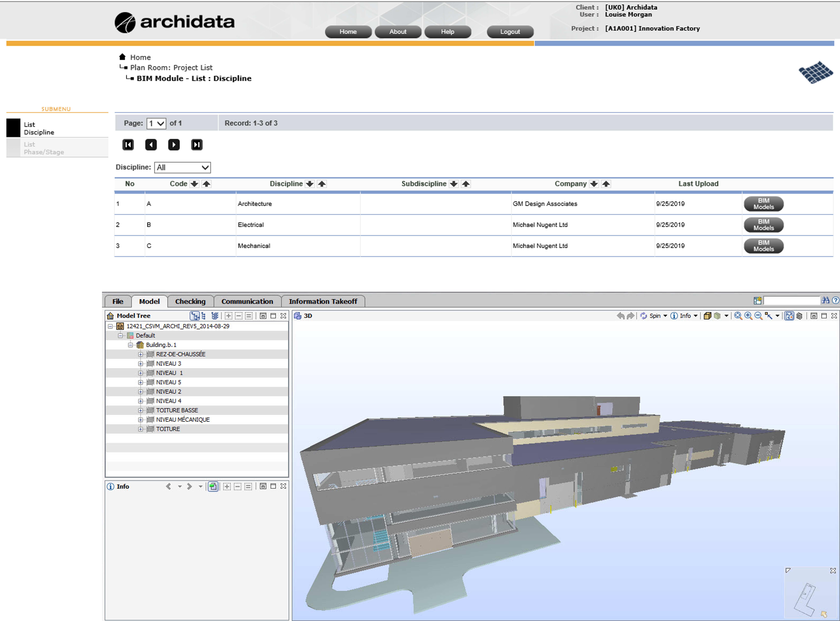Jump to last page with skip-to-end icon
Screen dimensions: 840x621
197,145
